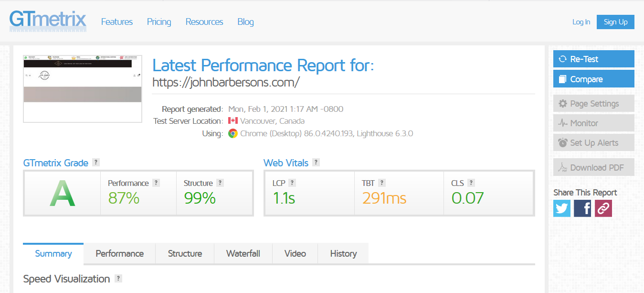Open help for Web Vitals heading
Viewport: 644px width, 293px height.
coord(316,163)
